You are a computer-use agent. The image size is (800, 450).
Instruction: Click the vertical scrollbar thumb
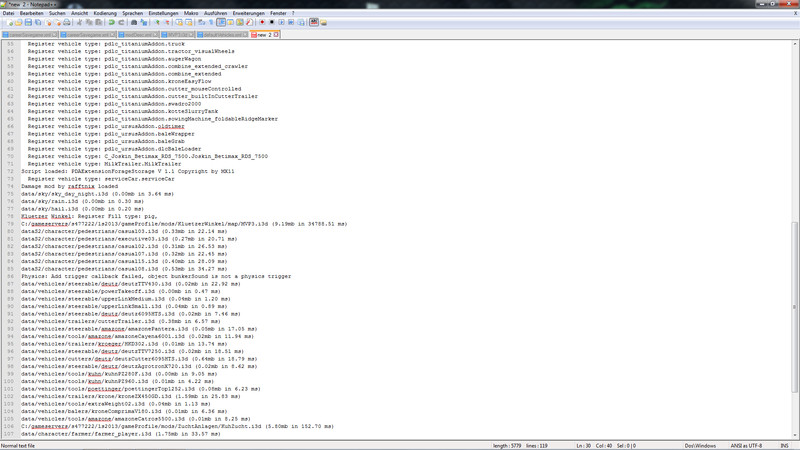[794, 307]
